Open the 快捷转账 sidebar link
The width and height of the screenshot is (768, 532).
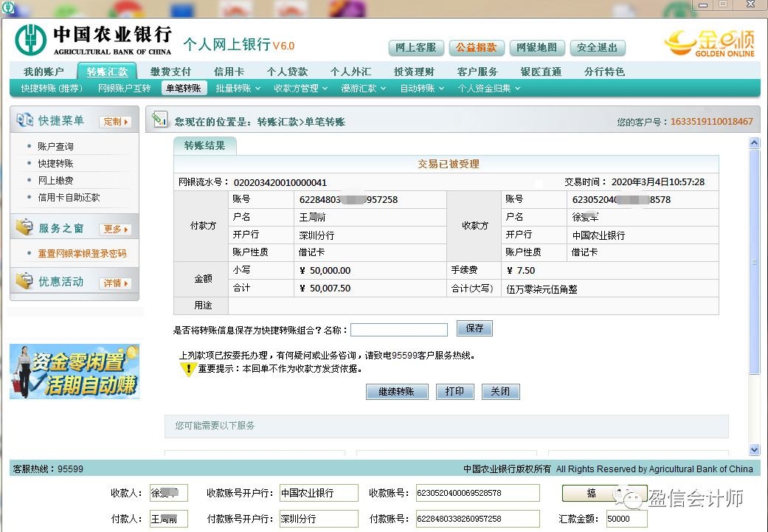55,164
